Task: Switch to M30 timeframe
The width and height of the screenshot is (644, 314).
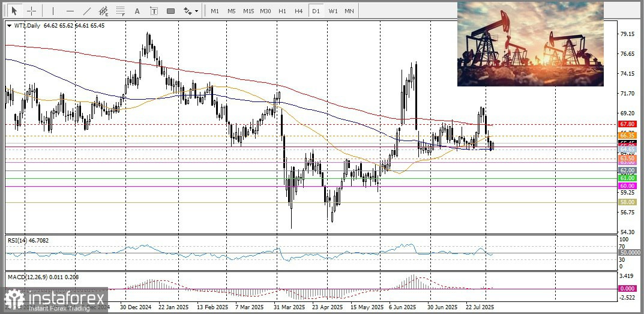Action: coord(265,11)
